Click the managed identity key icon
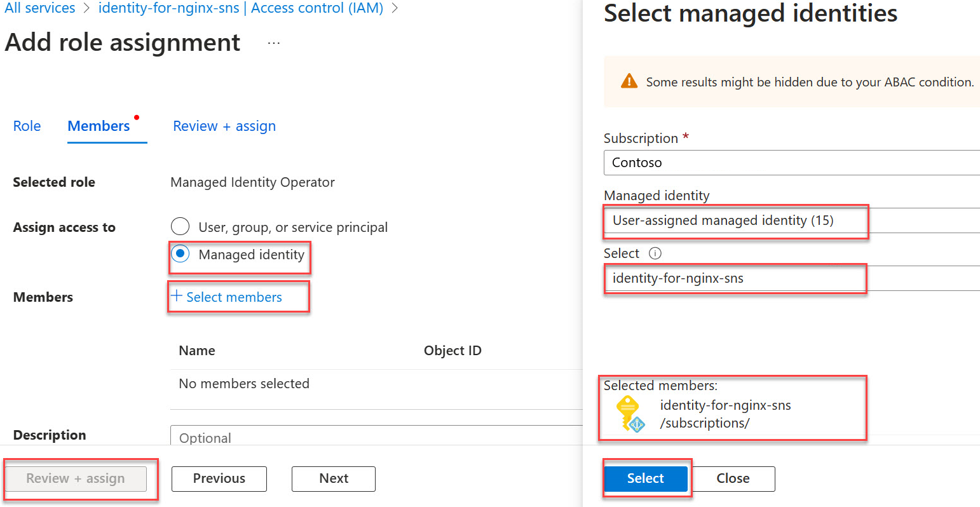Image resolution: width=980 pixels, height=507 pixels. (x=629, y=413)
